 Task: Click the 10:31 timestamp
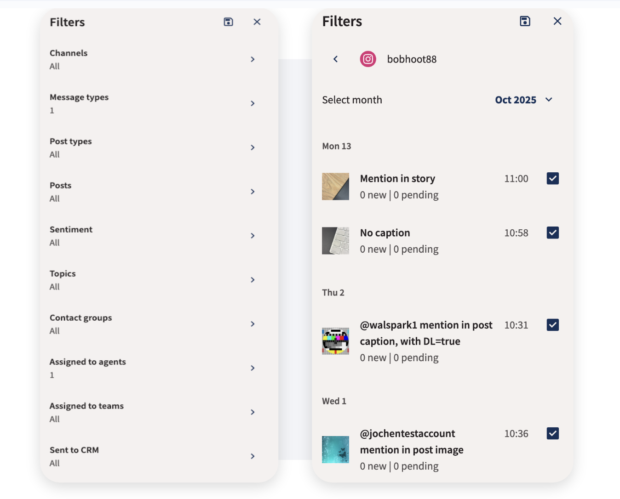pos(516,325)
